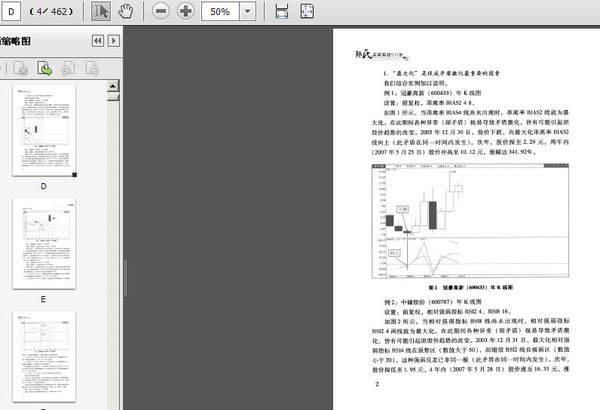
Task: Click the page number input field
Action: (14, 12)
